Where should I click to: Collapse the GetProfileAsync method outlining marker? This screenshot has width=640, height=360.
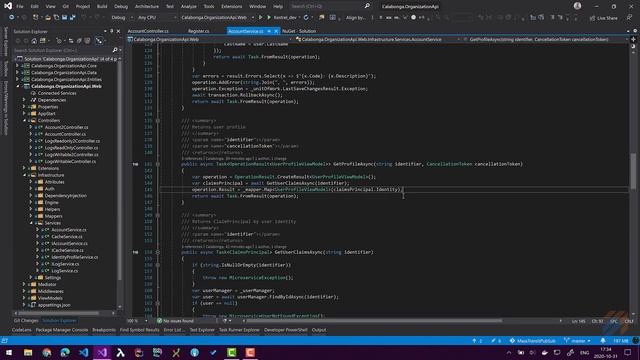tap(158, 164)
